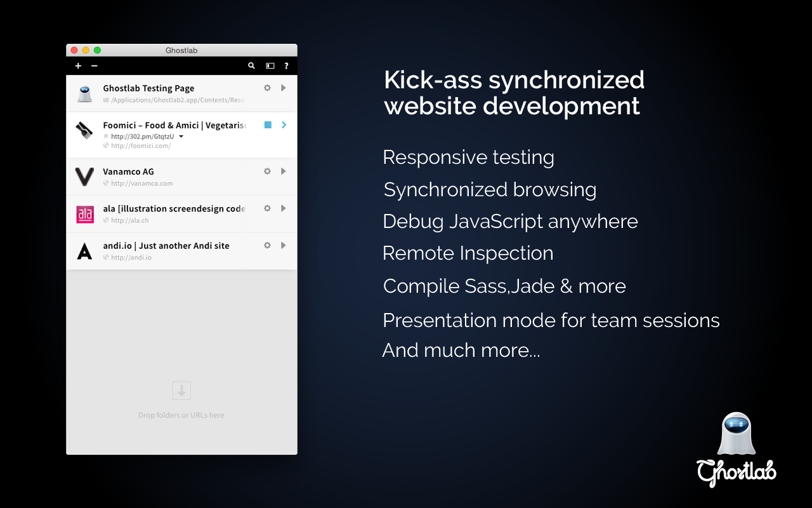This screenshot has height=508, width=812.
Task: Click /Applications/Ghostlab2.app path text
Action: pyautogui.click(x=178, y=100)
